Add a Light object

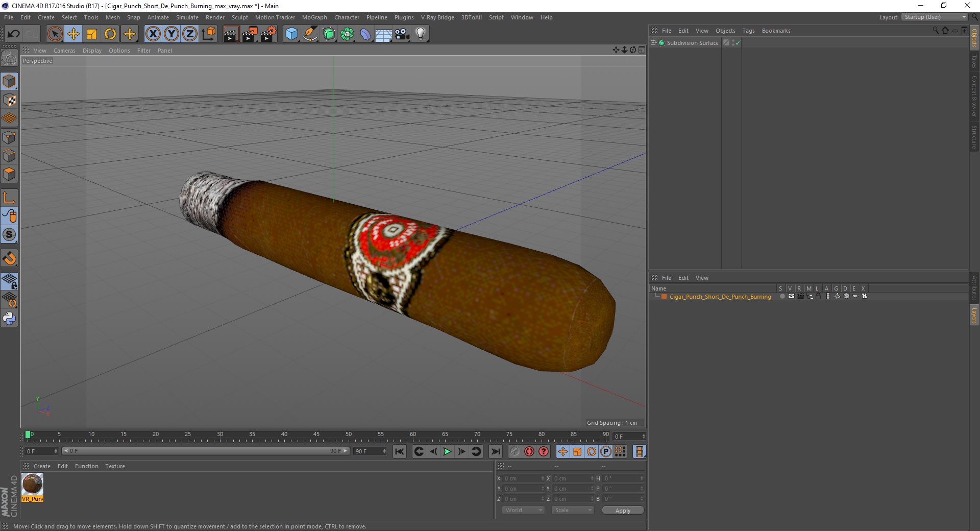(x=421, y=34)
